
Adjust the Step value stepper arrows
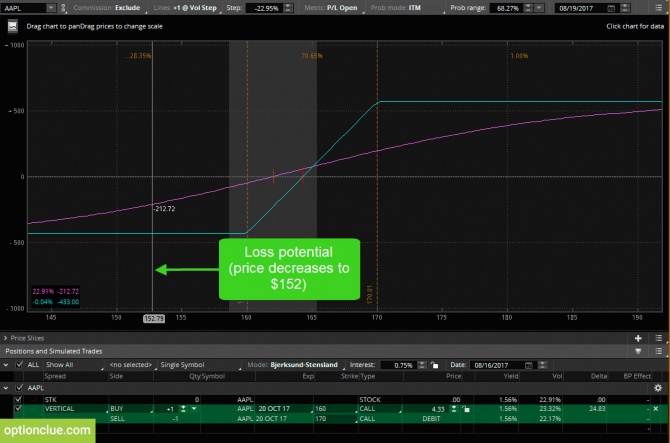click(x=288, y=8)
